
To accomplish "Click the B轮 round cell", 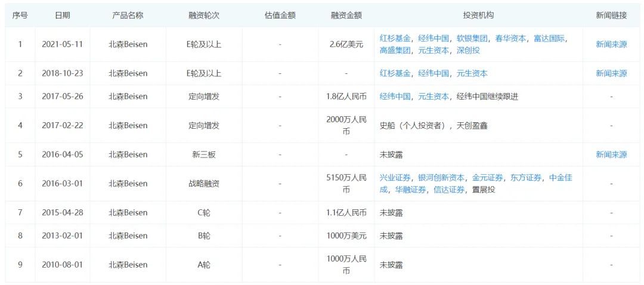I will (x=204, y=236).
